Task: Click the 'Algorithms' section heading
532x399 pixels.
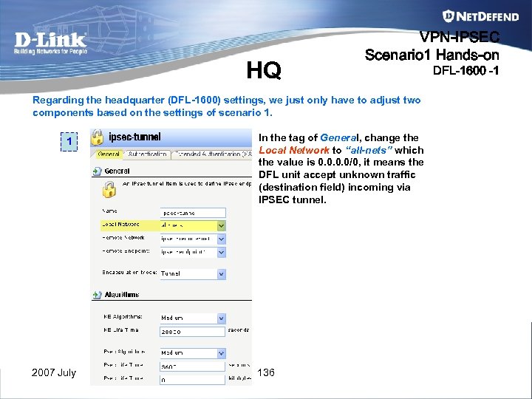Action: 122,295
